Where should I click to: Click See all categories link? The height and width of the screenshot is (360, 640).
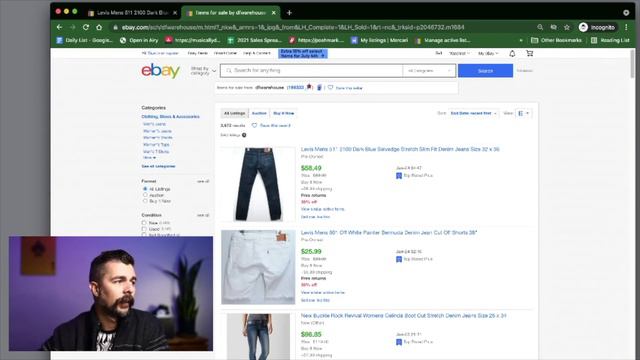158,166
